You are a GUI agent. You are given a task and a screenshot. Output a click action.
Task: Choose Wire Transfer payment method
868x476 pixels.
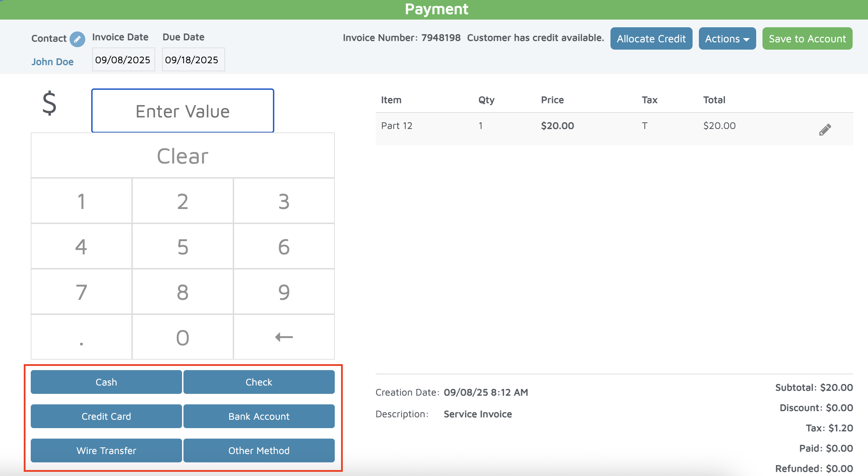point(106,450)
